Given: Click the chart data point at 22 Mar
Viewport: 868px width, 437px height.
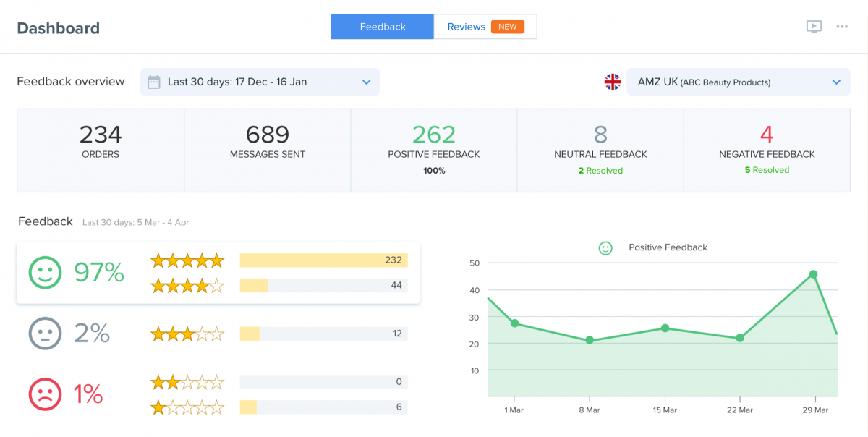Looking at the screenshot, I should click(x=740, y=338).
